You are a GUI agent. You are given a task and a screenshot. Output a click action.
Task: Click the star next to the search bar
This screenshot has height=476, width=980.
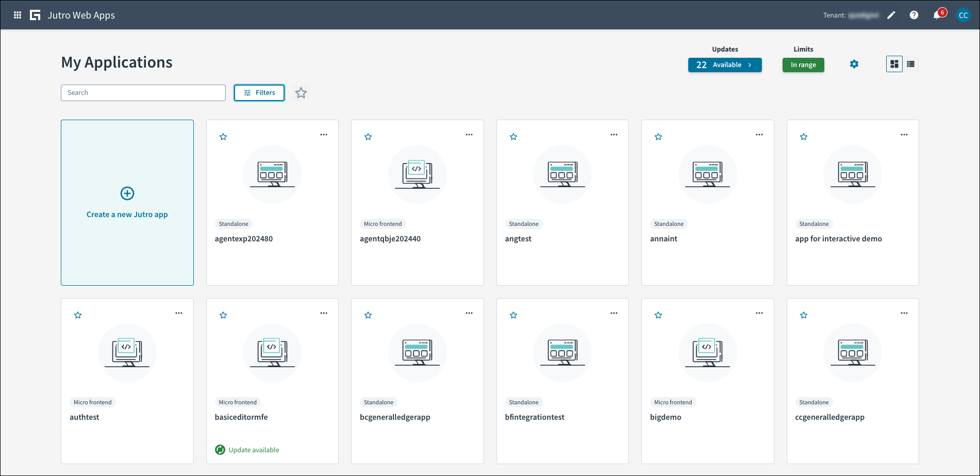(x=301, y=93)
